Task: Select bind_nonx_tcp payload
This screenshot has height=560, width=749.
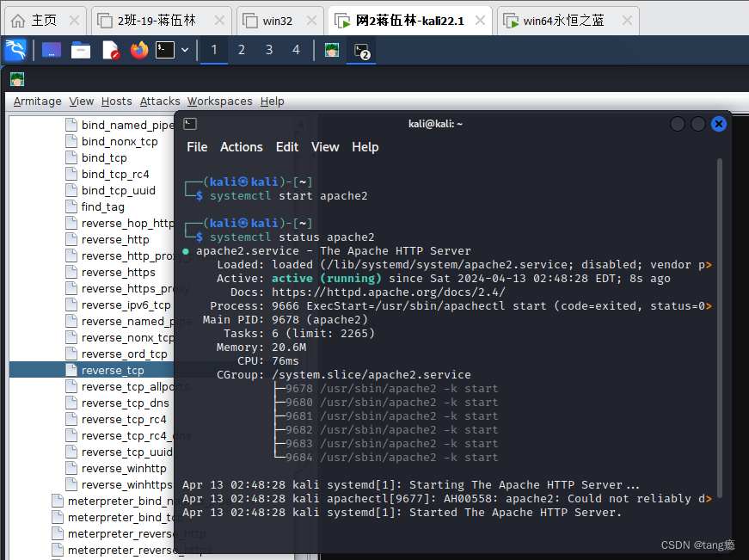Action: pos(120,141)
